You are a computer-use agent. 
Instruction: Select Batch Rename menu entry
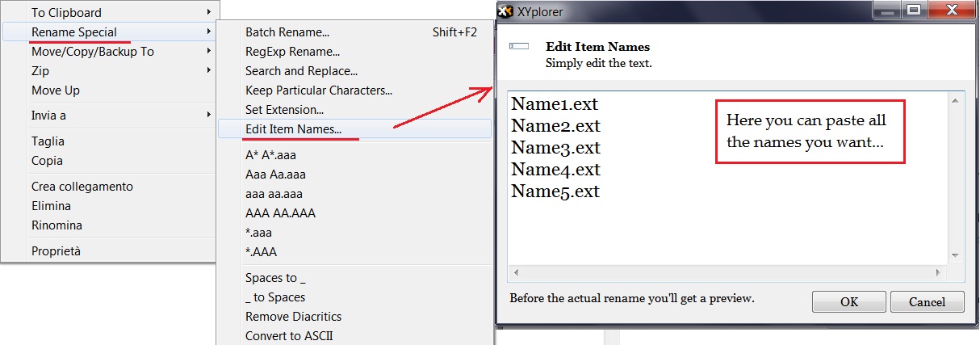click(287, 32)
